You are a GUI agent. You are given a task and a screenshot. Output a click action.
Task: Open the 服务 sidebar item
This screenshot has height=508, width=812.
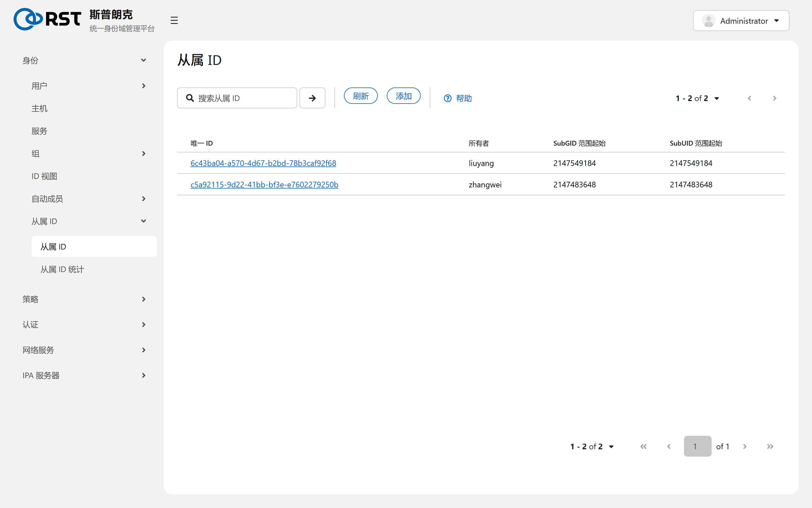(x=90, y=131)
